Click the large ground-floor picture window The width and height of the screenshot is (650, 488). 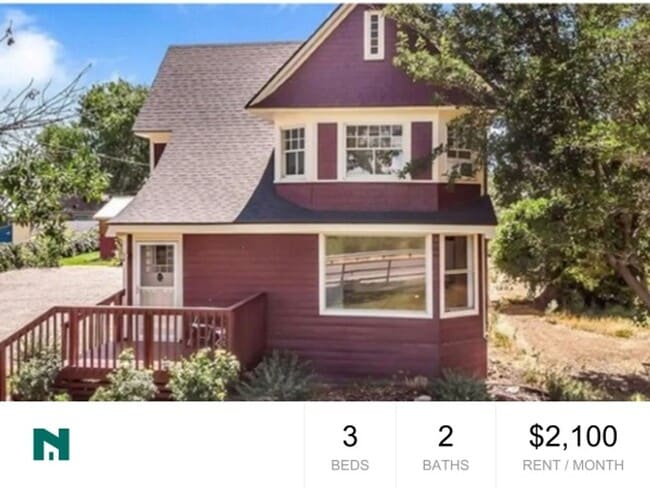[376, 274]
